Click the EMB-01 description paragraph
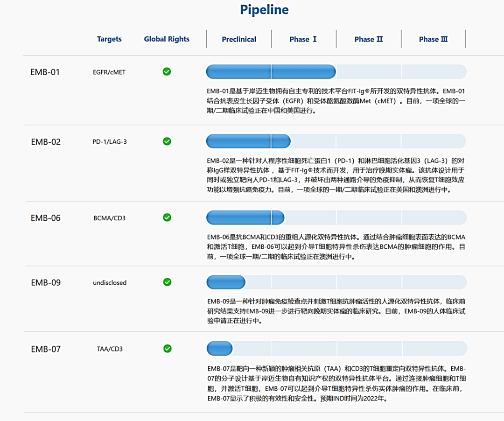The width and height of the screenshot is (504, 421). (x=336, y=101)
